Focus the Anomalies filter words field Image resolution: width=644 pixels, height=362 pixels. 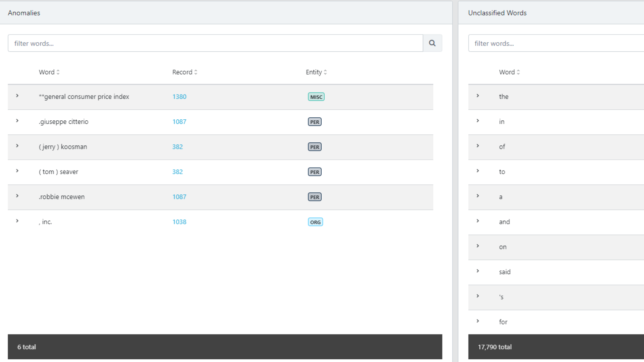tap(215, 43)
